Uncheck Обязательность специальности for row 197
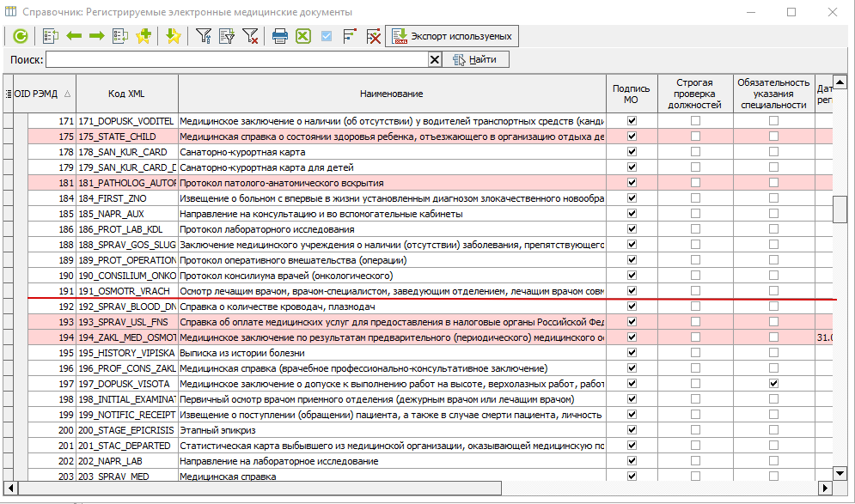 [773, 384]
